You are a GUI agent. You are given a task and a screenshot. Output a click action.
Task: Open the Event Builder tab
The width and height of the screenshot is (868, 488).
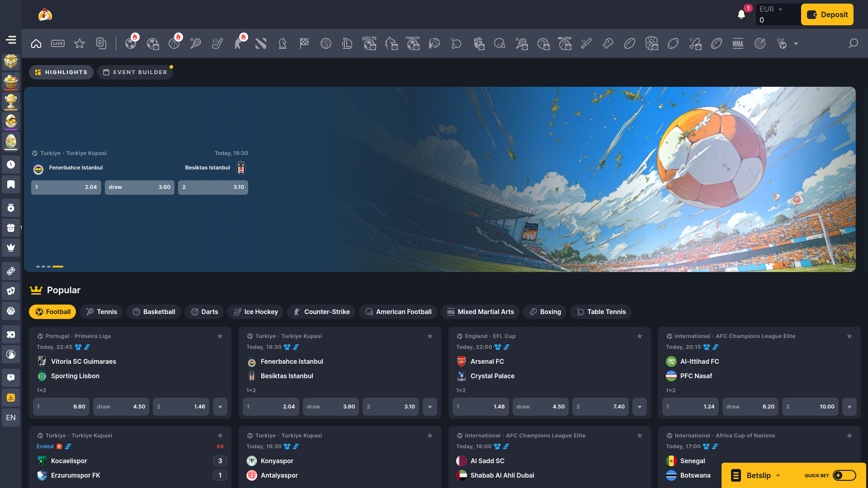coord(135,72)
